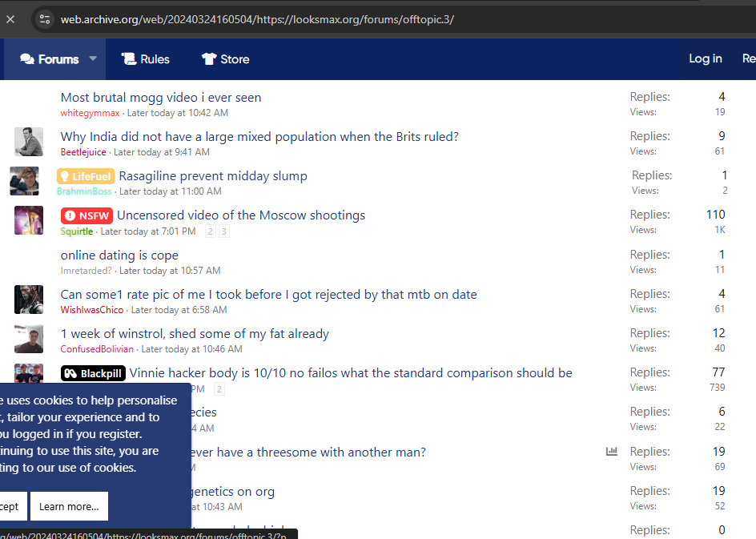Click the poll chart icon beside threesome thread
The image size is (756, 539).
pos(612,452)
